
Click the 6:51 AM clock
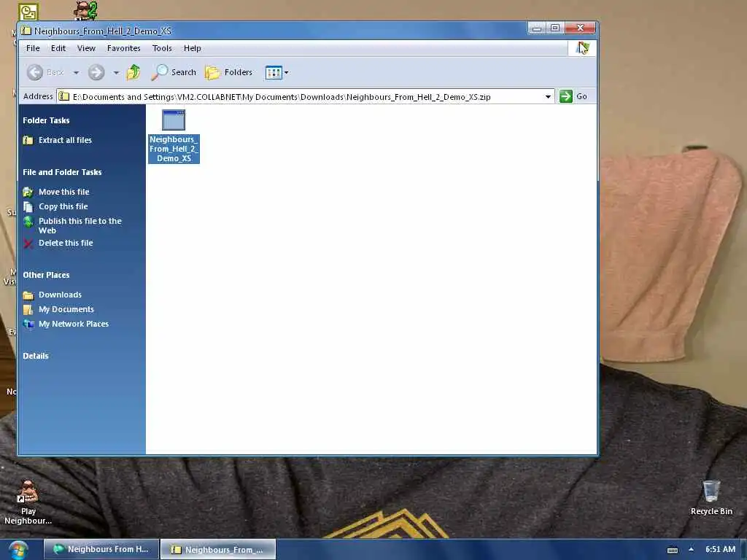click(x=720, y=549)
